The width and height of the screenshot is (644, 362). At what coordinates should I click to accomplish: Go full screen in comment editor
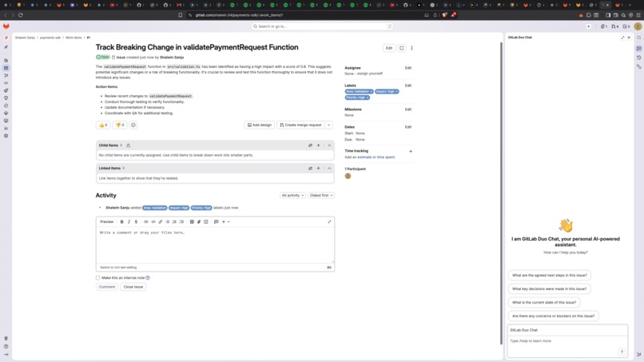tap(329, 222)
